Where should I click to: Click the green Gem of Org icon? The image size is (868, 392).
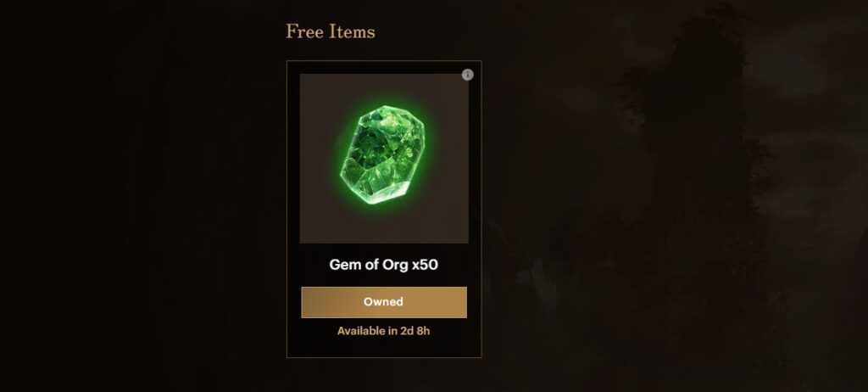[383, 155]
